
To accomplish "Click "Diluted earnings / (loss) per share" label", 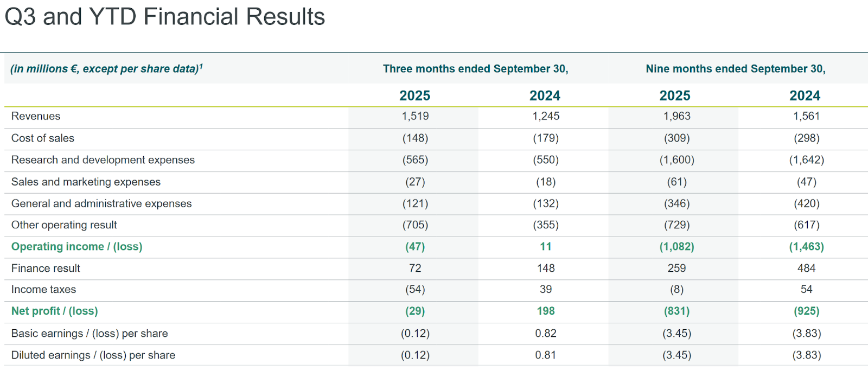I will click(93, 355).
